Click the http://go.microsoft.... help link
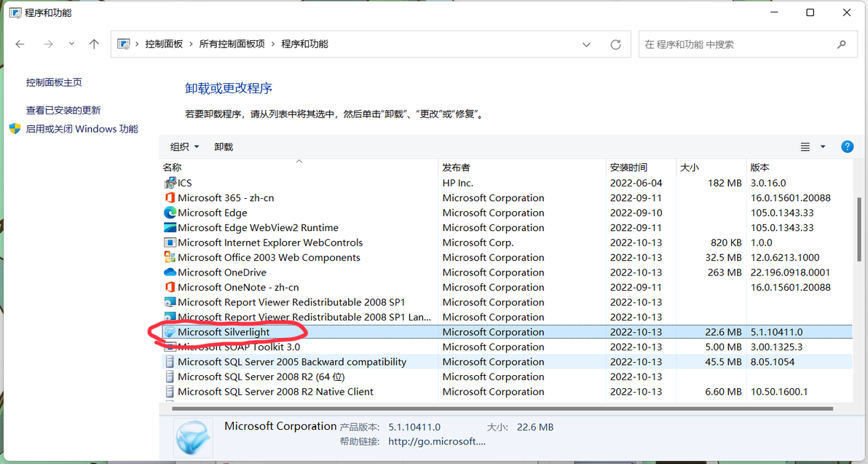The height and width of the screenshot is (464, 868). pyautogui.click(x=437, y=441)
